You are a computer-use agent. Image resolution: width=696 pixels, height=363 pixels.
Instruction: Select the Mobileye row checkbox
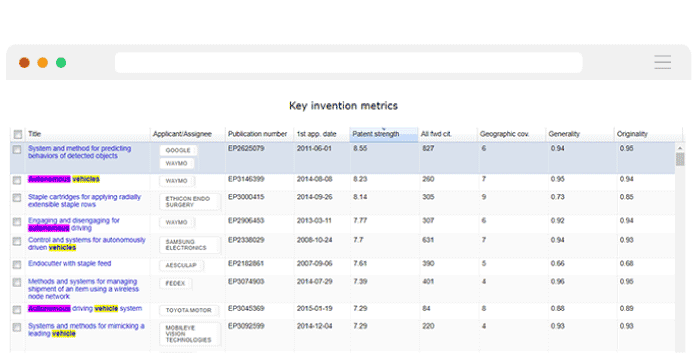click(x=17, y=327)
